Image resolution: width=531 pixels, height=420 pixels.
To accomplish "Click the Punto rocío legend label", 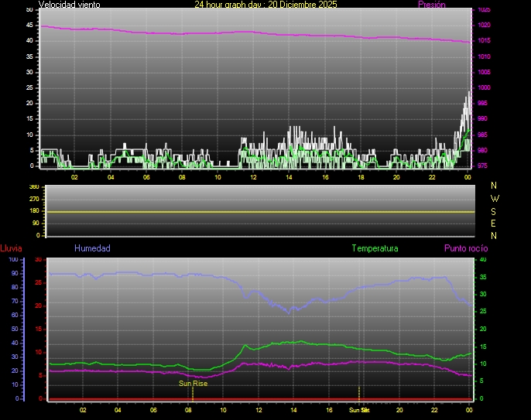I will tap(465, 248).
